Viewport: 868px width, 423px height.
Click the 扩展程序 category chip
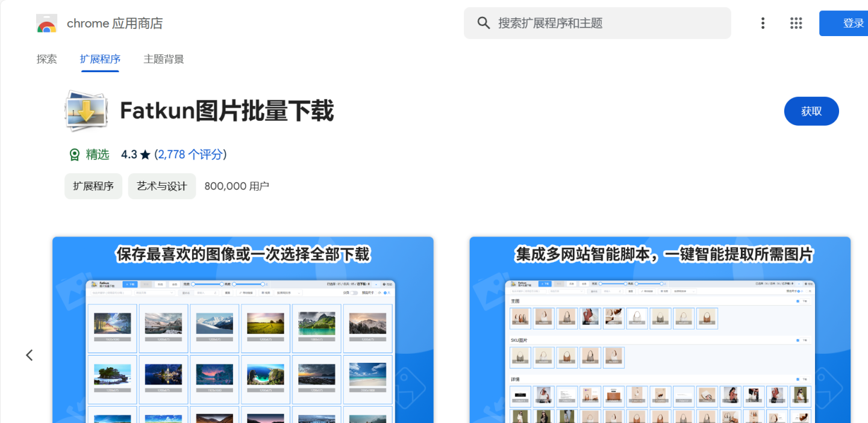(93, 186)
